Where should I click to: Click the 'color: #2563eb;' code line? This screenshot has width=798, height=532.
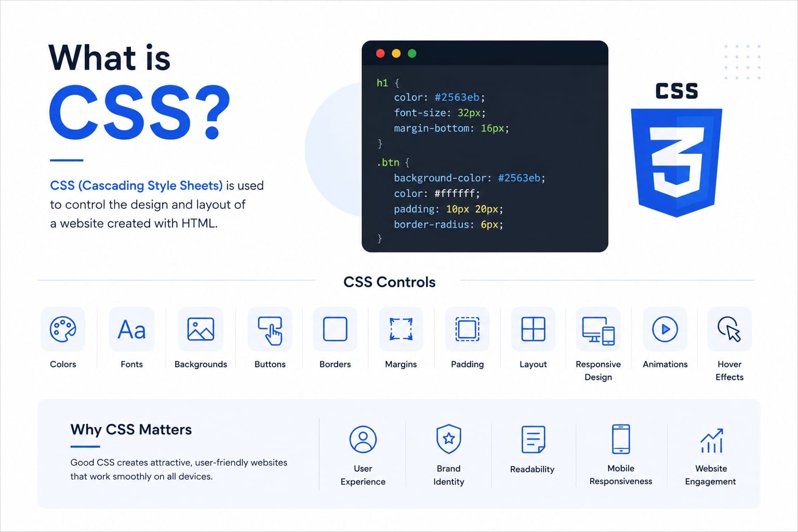click(439, 97)
